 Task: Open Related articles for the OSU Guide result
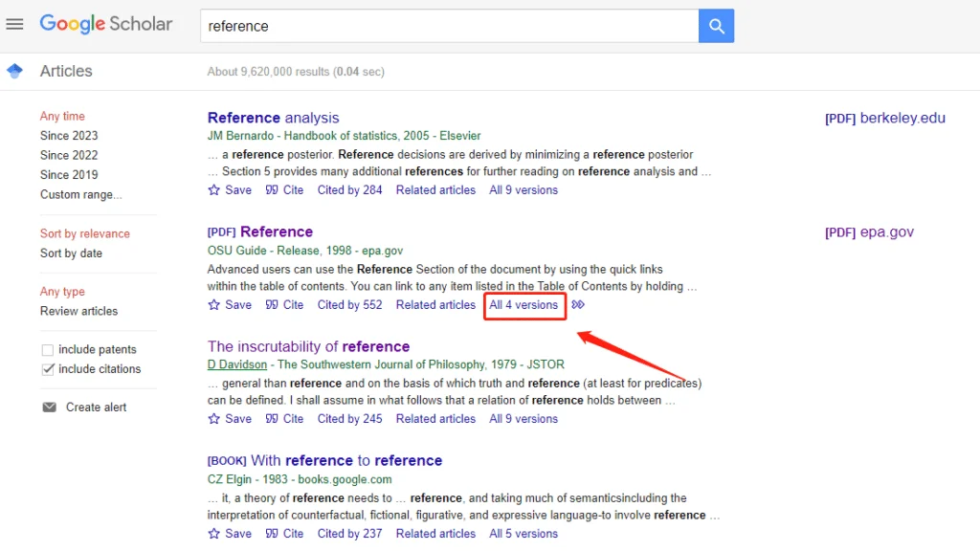pos(435,305)
